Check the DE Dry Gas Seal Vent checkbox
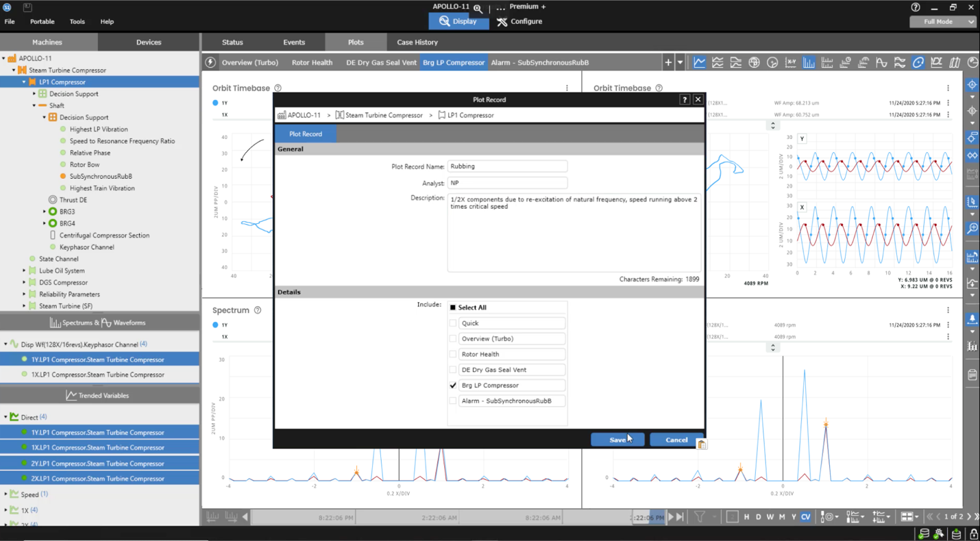 [452, 370]
